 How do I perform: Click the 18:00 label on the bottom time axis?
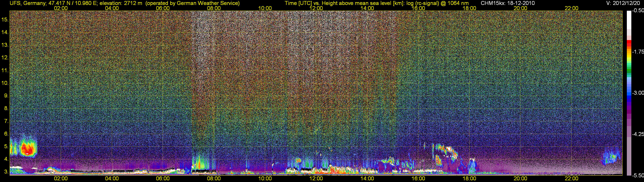click(469, 179)
